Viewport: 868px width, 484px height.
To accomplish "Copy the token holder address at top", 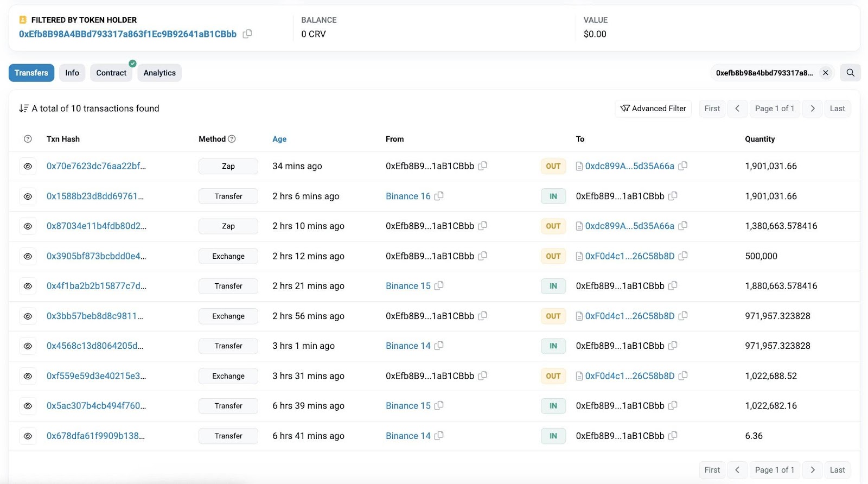I will [247, 34].
